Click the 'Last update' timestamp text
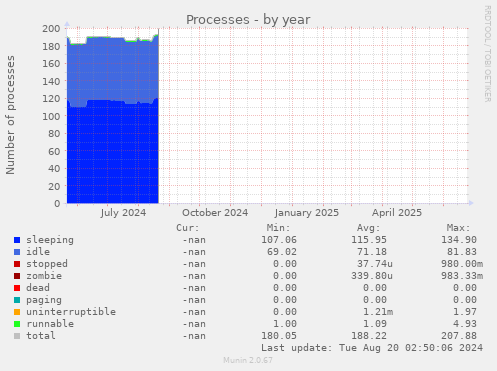The height and width of the screenshot is (371, 497). 372,348
